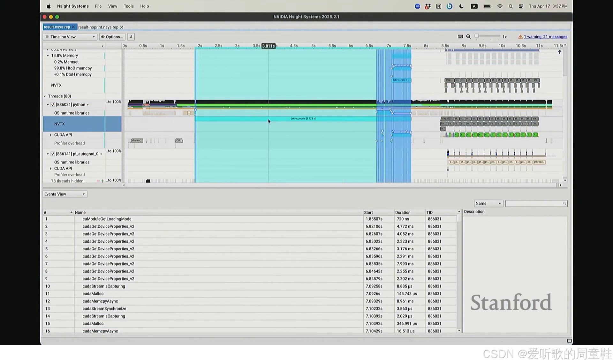Click the keyboard shortcuts icon near zoom
613x364 pixels.
(460, 37)
